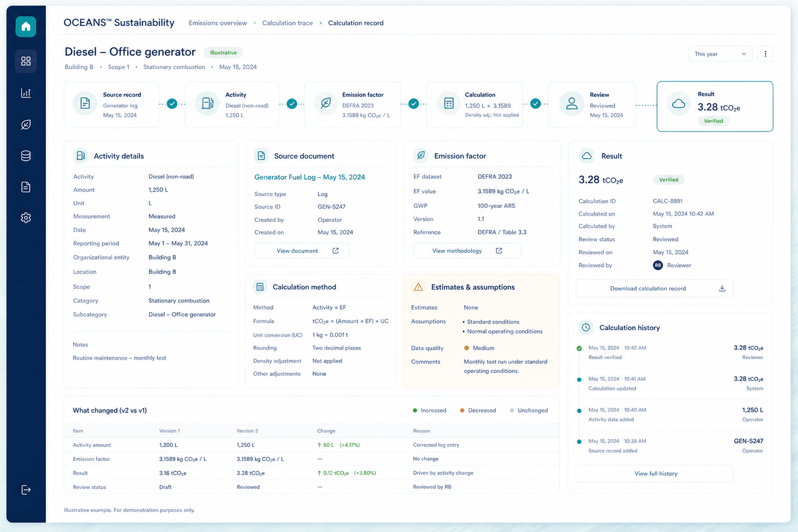The height and width of the screenshot is (532, 798).
Task: Click the RB reviewer avatar
Action: [x=658, y=265]
